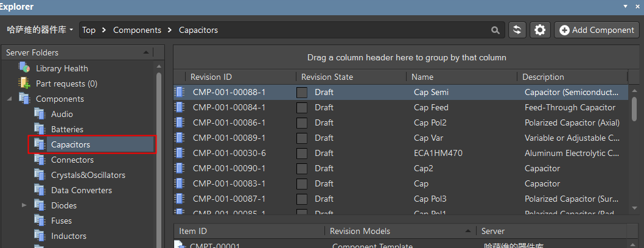Click the Crystals&Oscillators folder icon
Screen dimensions: 644x248
click(x=40, y=175)
